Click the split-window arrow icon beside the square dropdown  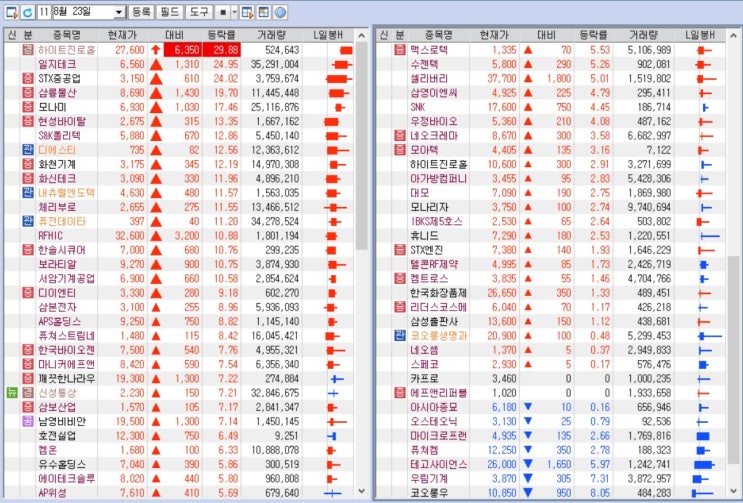(x=247, y=12)
